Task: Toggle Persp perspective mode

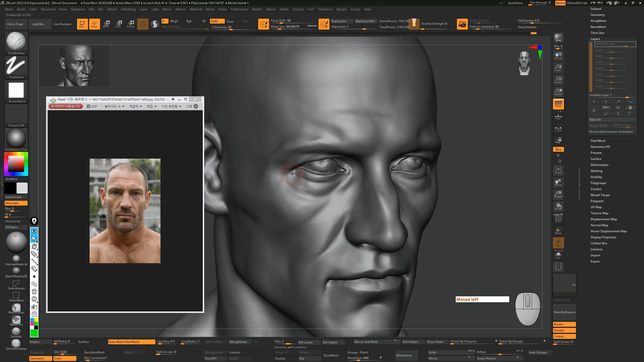Action: (558, 104)
